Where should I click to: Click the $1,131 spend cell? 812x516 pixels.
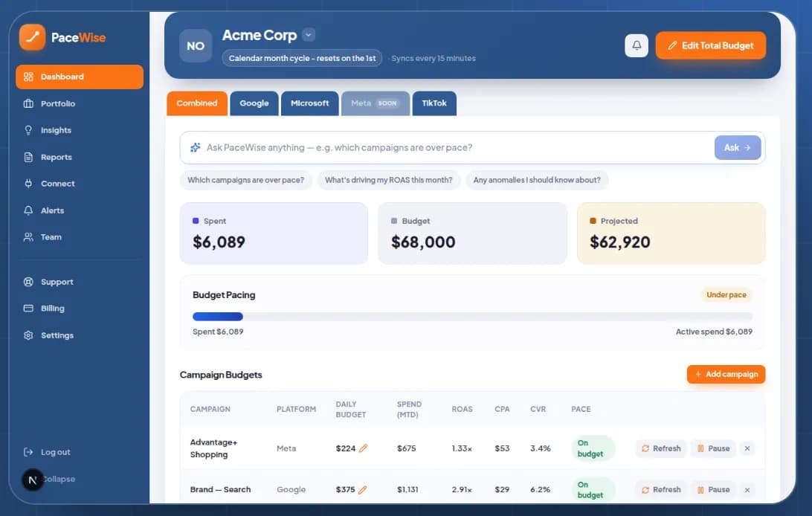click(x=407, y=489)
